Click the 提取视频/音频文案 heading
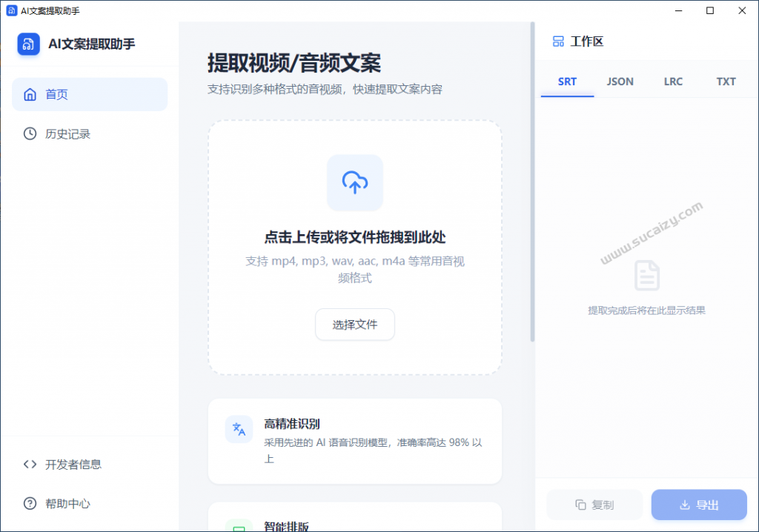Viewport: 759px width, 532px height. click(x=294, y=62)
